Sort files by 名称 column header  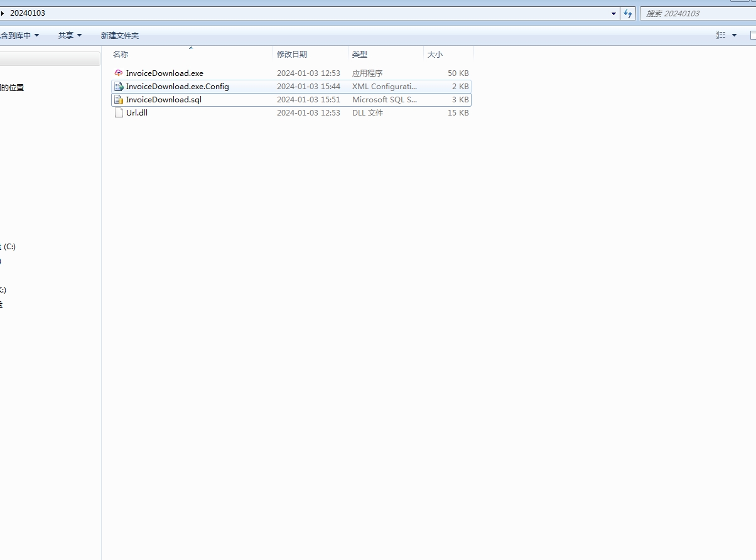click(121, 55)
